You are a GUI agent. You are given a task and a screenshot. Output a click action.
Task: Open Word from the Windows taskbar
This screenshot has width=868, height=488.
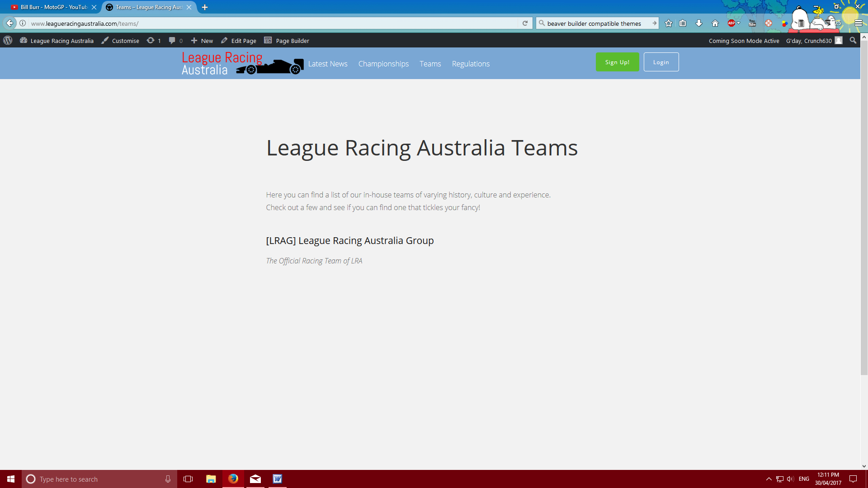(x=277, y=479)
